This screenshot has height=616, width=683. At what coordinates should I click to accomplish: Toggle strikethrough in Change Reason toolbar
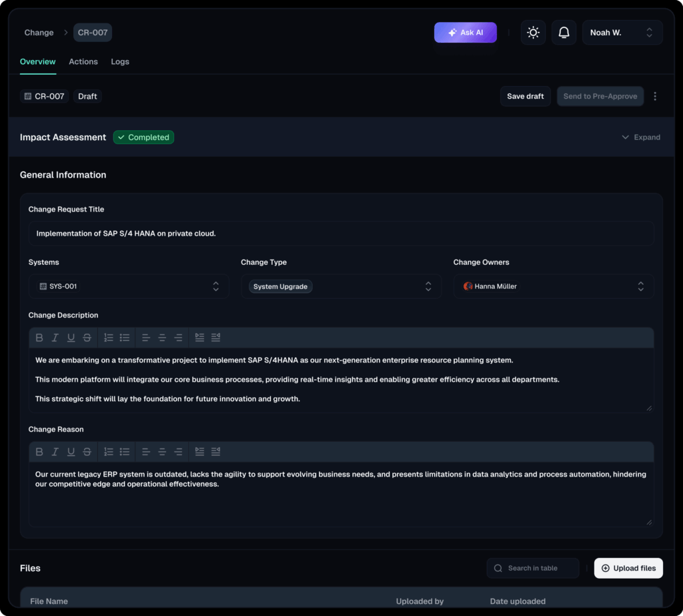(87, 452)
